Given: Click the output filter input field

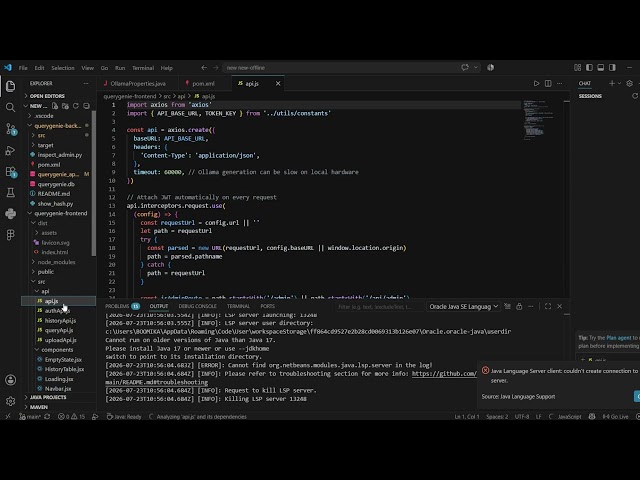Looking at the screenshot, I should coord(378,307).
